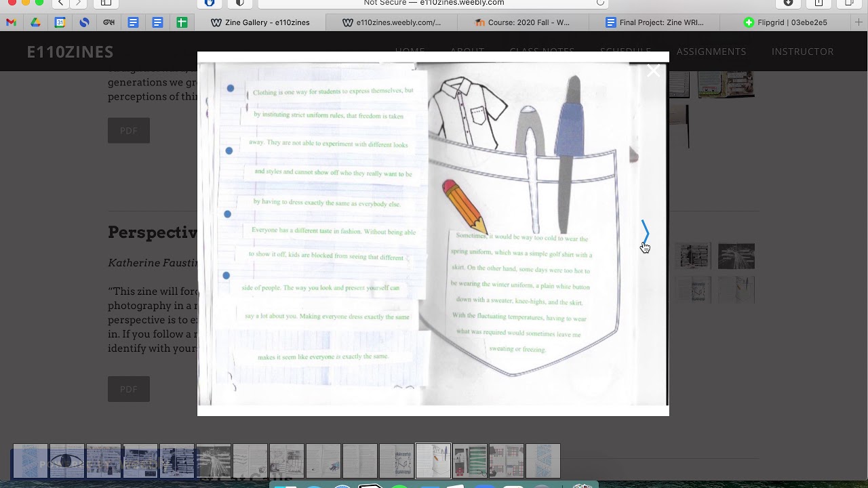Switch to Flipgrid tab
868x488 pixels.
785,22
